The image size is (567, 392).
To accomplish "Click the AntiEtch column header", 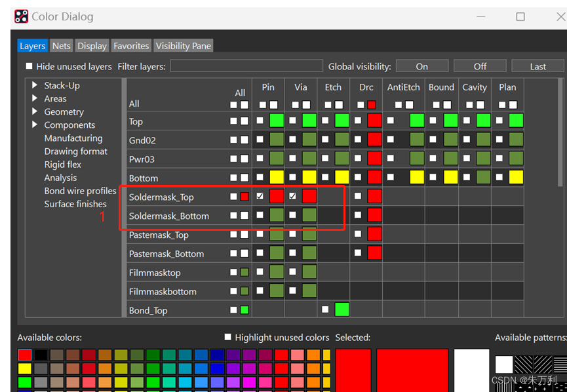I will click(x=404, y=87).
